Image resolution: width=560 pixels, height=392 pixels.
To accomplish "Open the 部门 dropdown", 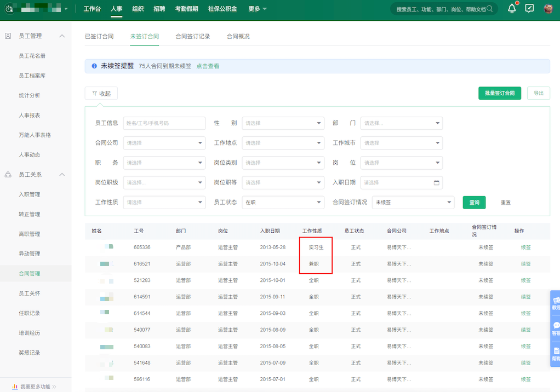I will (x=402, y=123).
